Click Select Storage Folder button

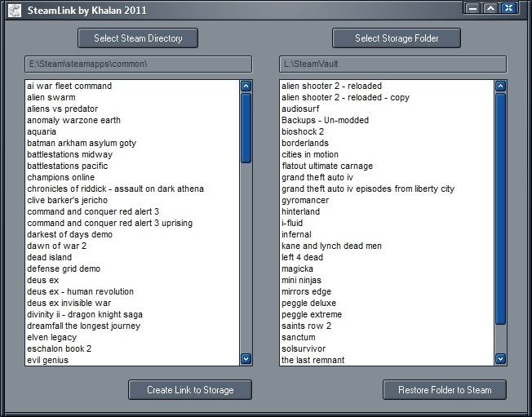click(x=397, y=38)
